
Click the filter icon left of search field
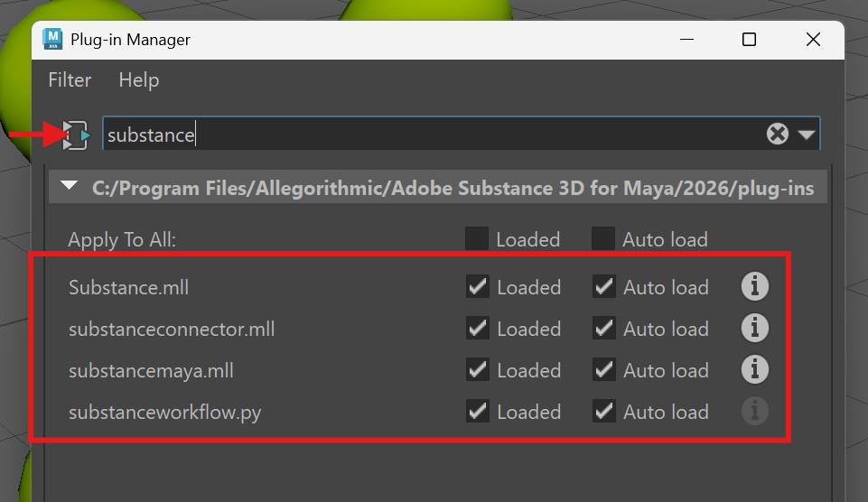click(x=76, y=135)
